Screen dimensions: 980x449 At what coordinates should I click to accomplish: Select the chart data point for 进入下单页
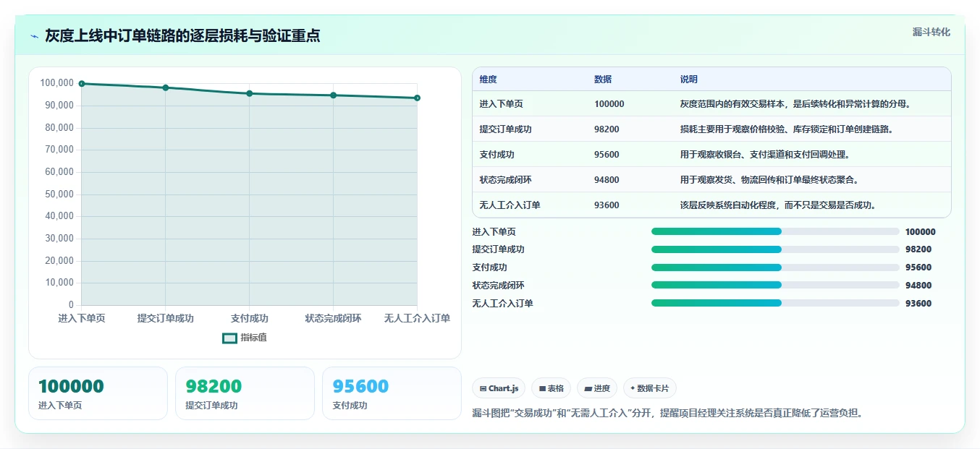[x=82, y=84]
